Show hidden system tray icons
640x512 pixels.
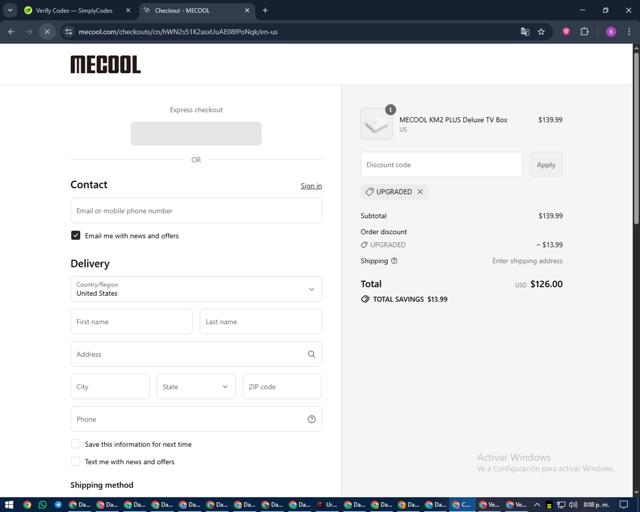537,505
